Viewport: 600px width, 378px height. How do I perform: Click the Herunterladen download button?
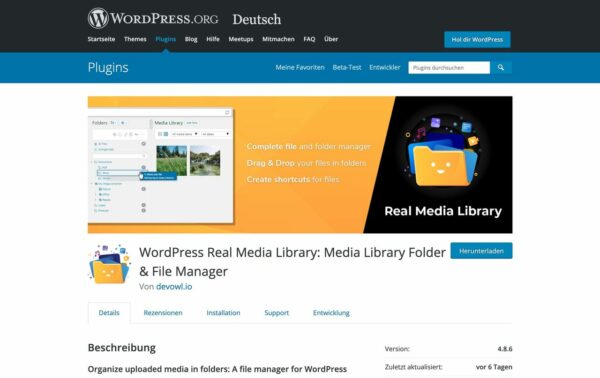[x=481, y=251]
